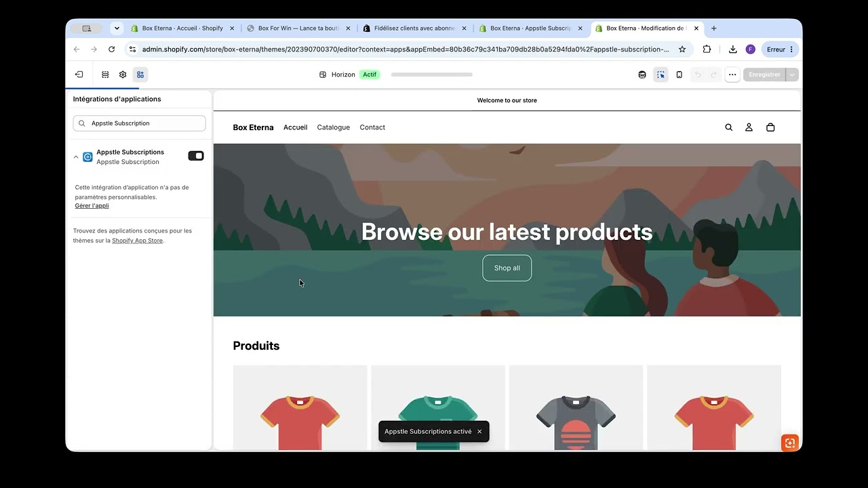Click the Welcome to our store announcement
Image resolution: width=868 pixels, height=488 pixels.
[x=507, y=100]
